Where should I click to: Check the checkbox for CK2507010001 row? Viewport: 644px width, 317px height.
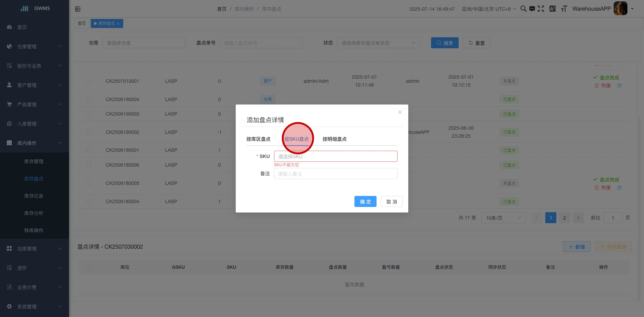click(89, 81)
